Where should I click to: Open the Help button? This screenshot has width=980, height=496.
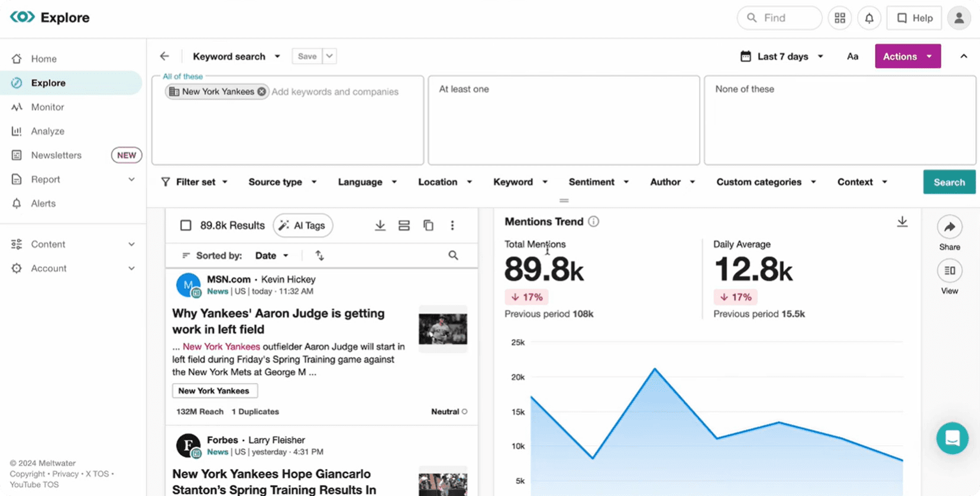click(914, 18)
